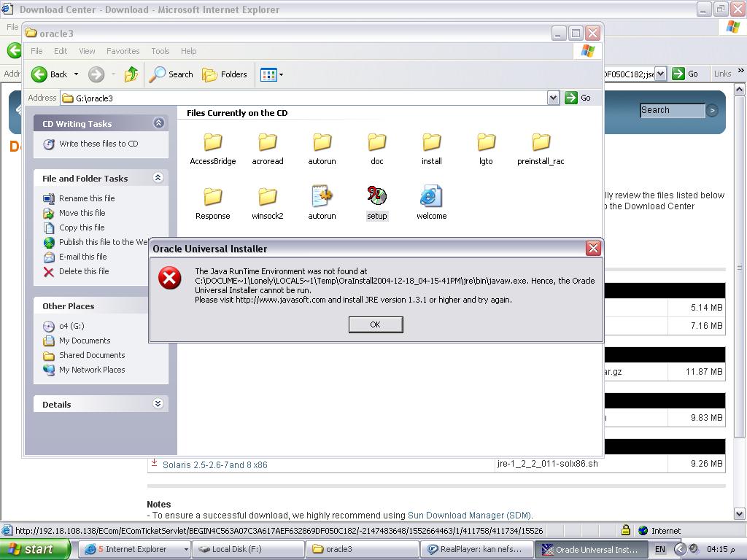Open the Favorites menu
Image resolution: width=747 pixels, height=560 pixels.
[123, 51]
